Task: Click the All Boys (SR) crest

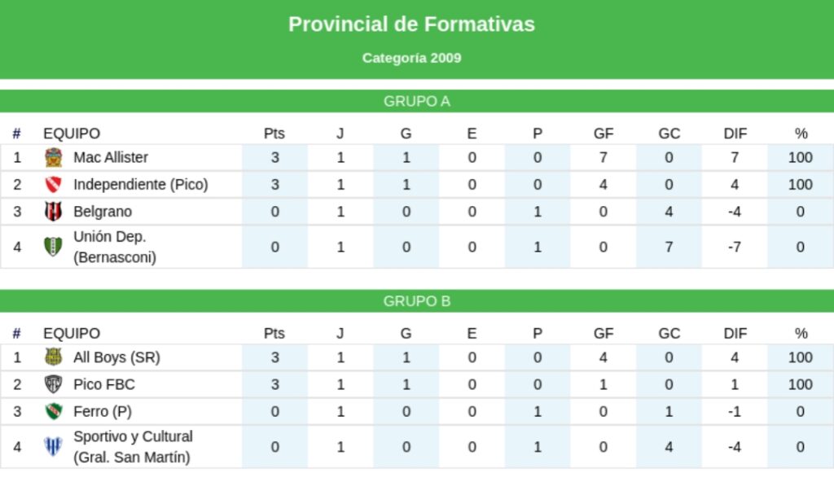Action: pos(53,357)
